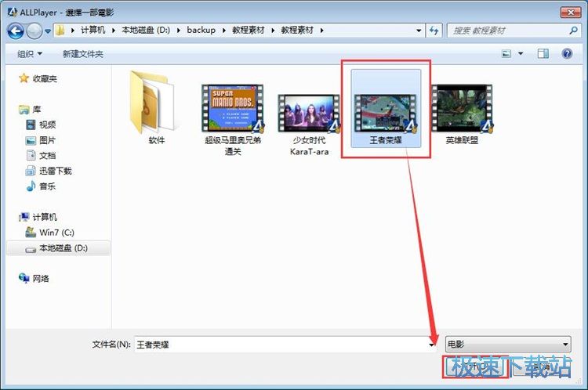The width and height of the screenshot is (588, 390).
Task: Click the refresh button beside address bar
Action: [x=434, y=31]
